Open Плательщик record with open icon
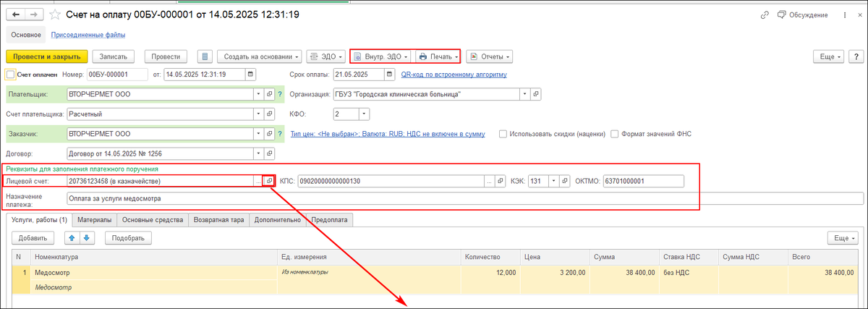 pos(270,94)
